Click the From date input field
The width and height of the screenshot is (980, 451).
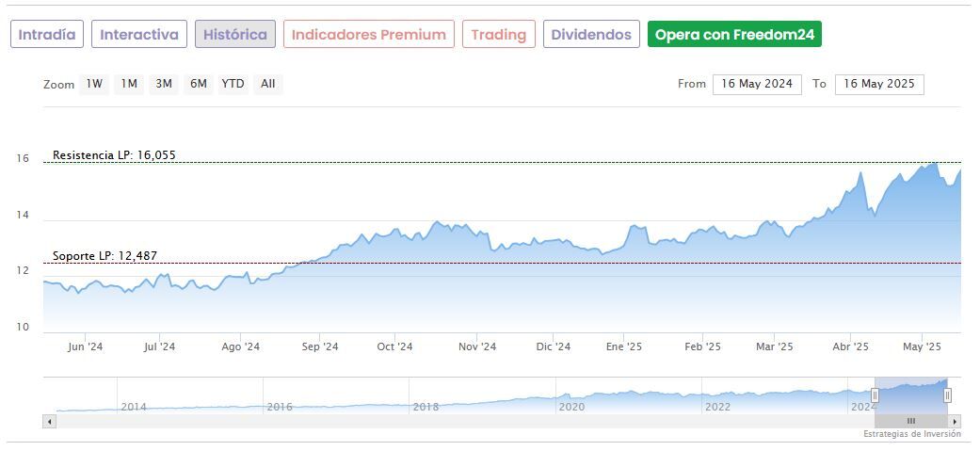pyautogui.click(x=757, y=84)
